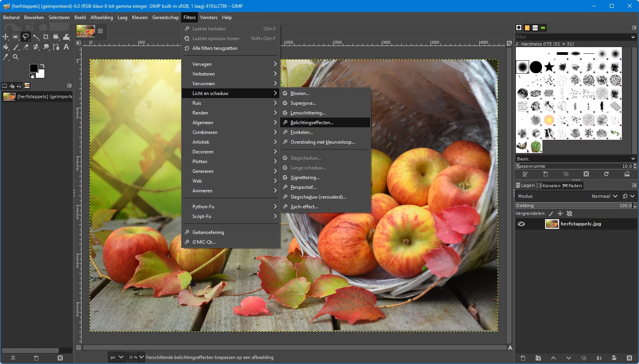Select the Fuzzy Select magic wand tool
Image resolution: width=639 pixels, height=364 pixels.
(36, 37)
